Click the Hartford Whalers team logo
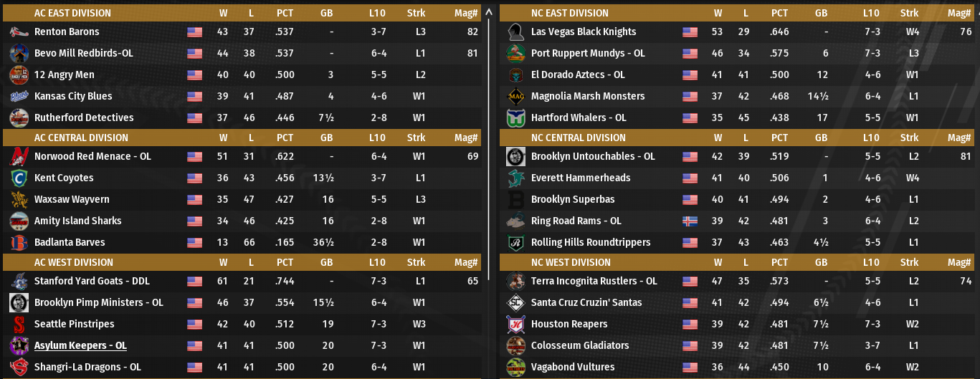Image resolution: width=980 pixels, height=379 pixels. (515, 117)
